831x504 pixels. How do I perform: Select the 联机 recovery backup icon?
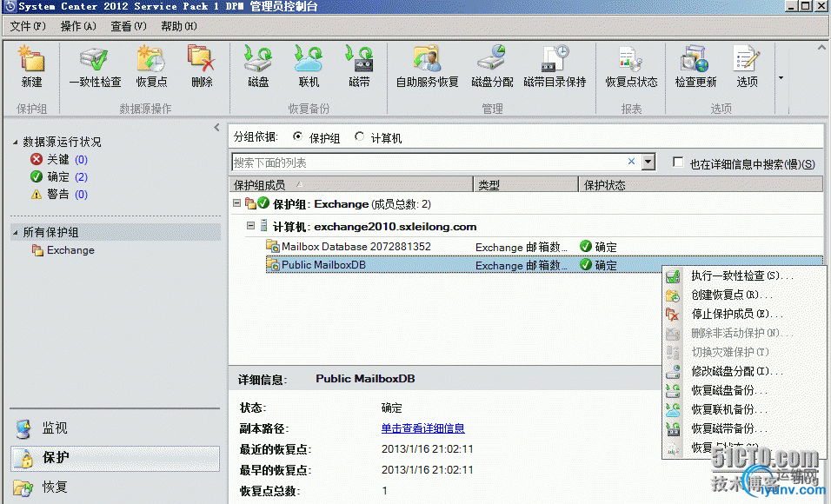point(309,59)
